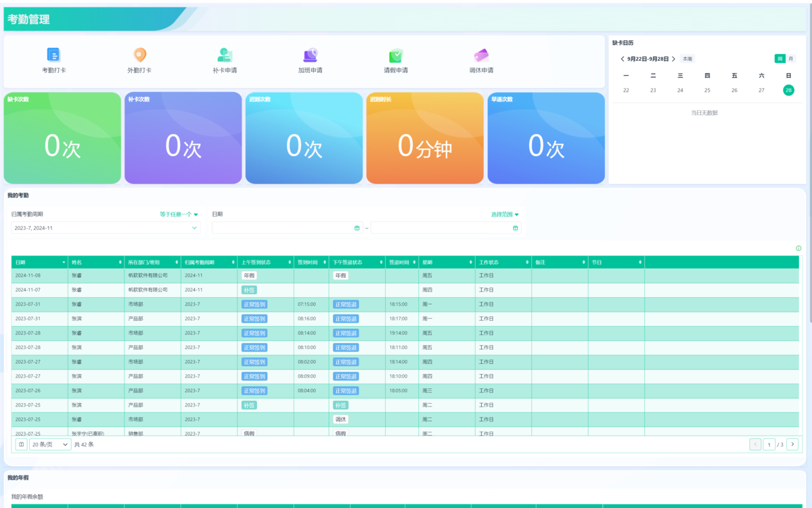Click the 08:02:00 sign-in time cell
Screen dimensions: 812x508
311,362
